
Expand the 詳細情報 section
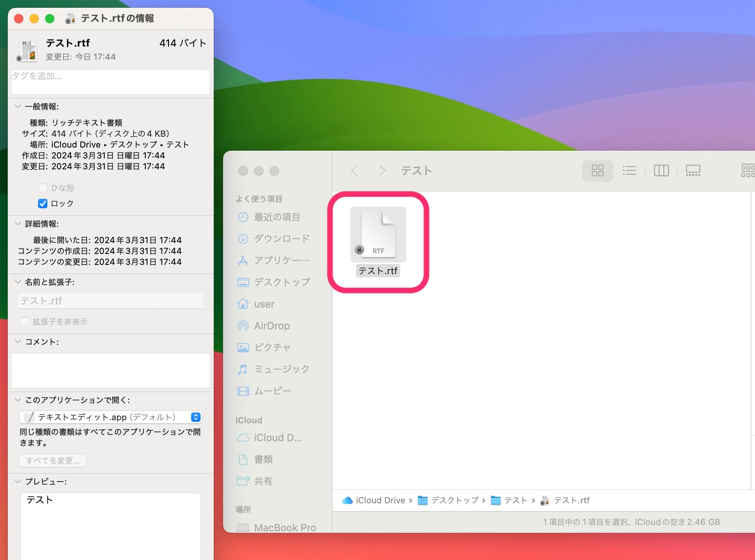pos(17,224)
